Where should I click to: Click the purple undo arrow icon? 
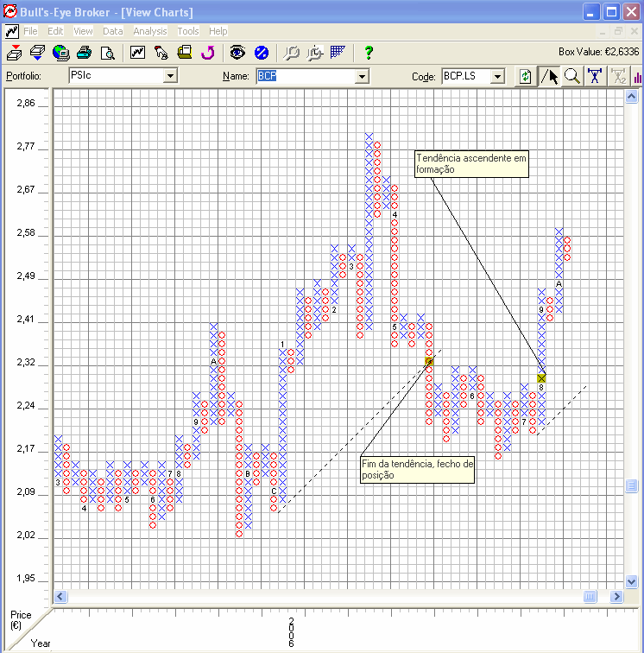[x=208, y=53]
